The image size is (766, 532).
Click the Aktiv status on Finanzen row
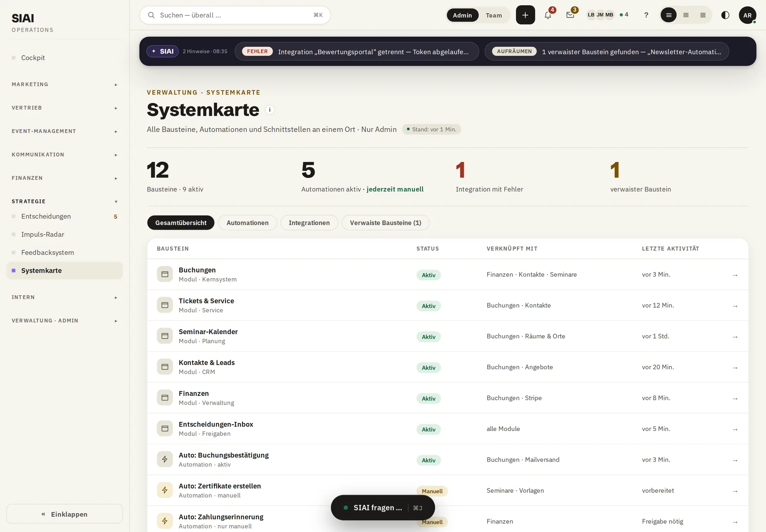pyautogui.click(x=428, y=398)
